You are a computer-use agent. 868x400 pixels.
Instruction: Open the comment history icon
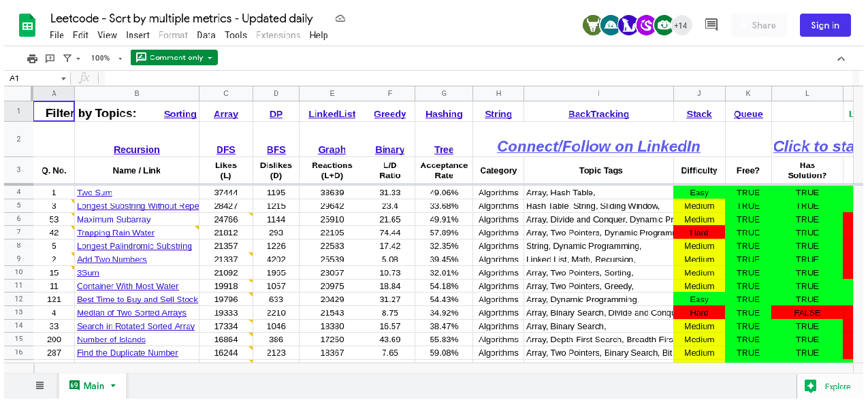coord(711,25)
